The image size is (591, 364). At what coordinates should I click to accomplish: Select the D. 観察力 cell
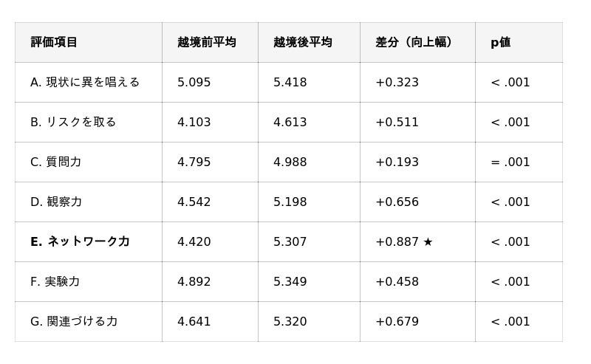56,202
